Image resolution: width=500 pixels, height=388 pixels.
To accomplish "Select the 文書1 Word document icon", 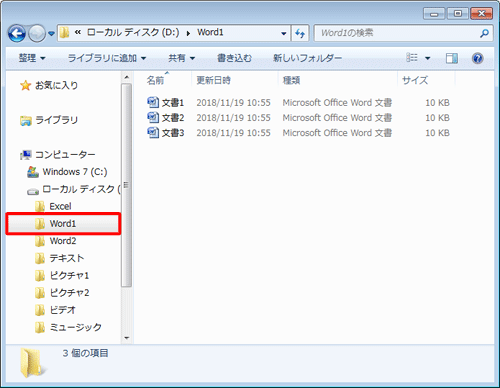I will click(x=153, y=102).
